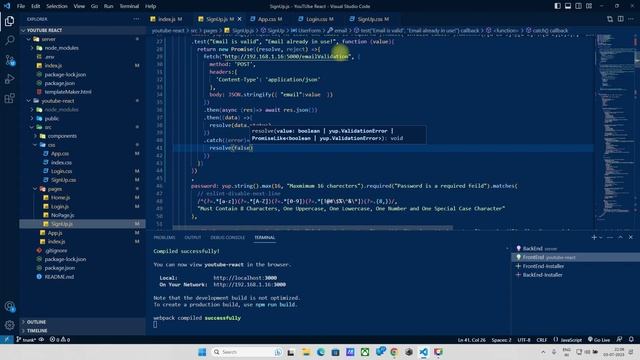Open Manage gear in activity bar

tap(9, 325)
